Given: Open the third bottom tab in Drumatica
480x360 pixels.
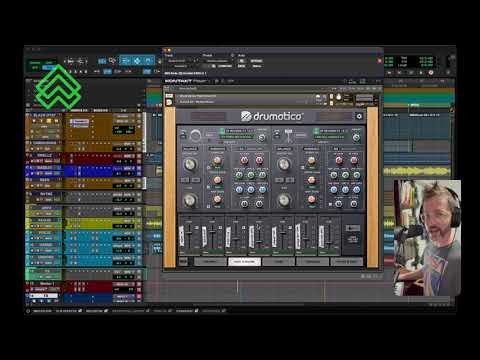Looking at the screenshot, I should (279, 262).
